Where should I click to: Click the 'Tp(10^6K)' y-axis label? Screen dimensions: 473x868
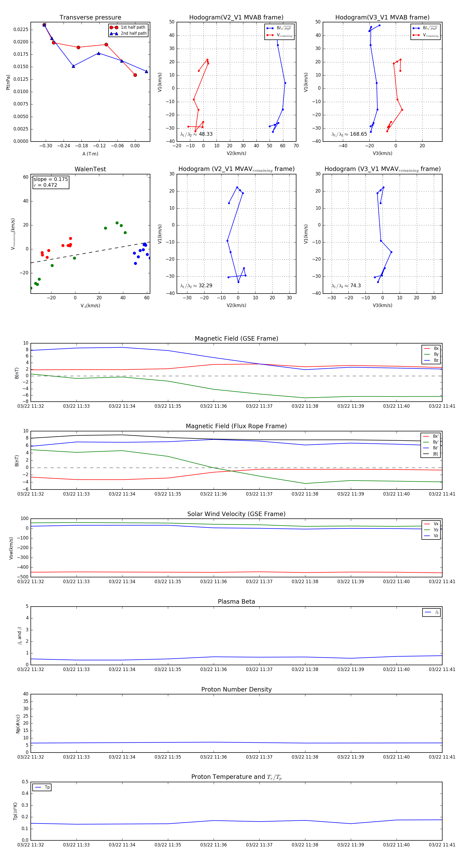tap(15, 811)
